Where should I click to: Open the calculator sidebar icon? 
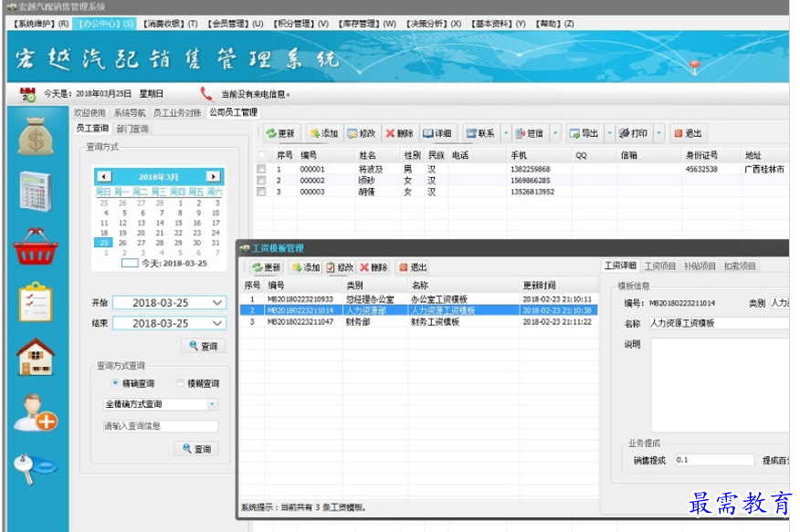click(36, 192)
